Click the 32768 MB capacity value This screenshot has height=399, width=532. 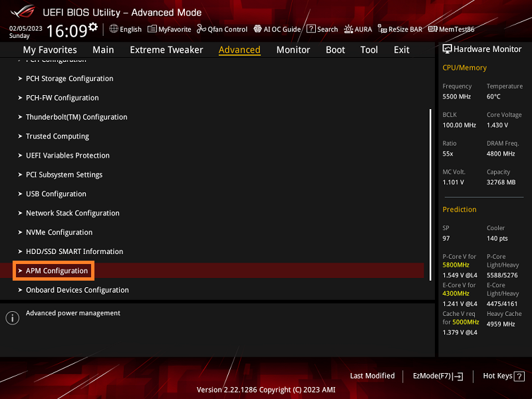[501, 182]
